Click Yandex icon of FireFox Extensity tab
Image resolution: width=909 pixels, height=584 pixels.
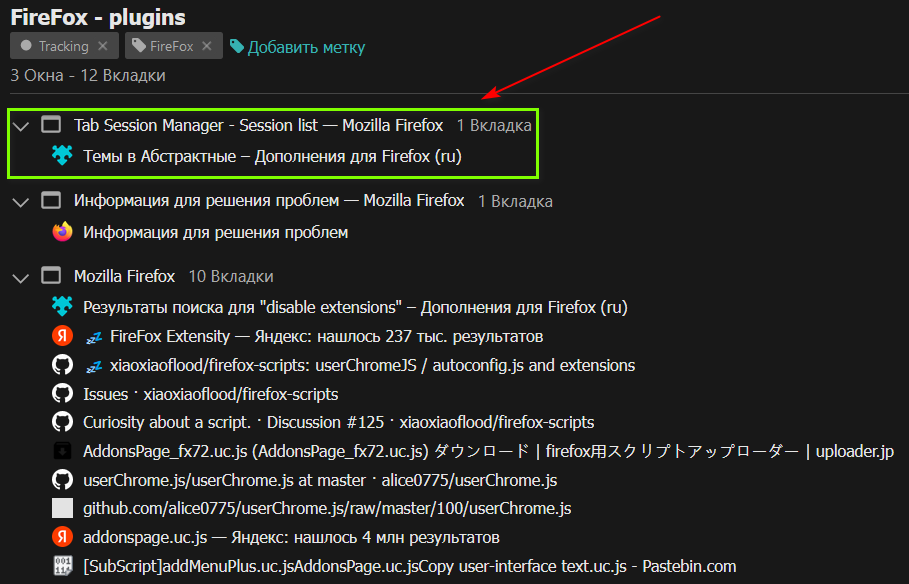pos(62,335)
